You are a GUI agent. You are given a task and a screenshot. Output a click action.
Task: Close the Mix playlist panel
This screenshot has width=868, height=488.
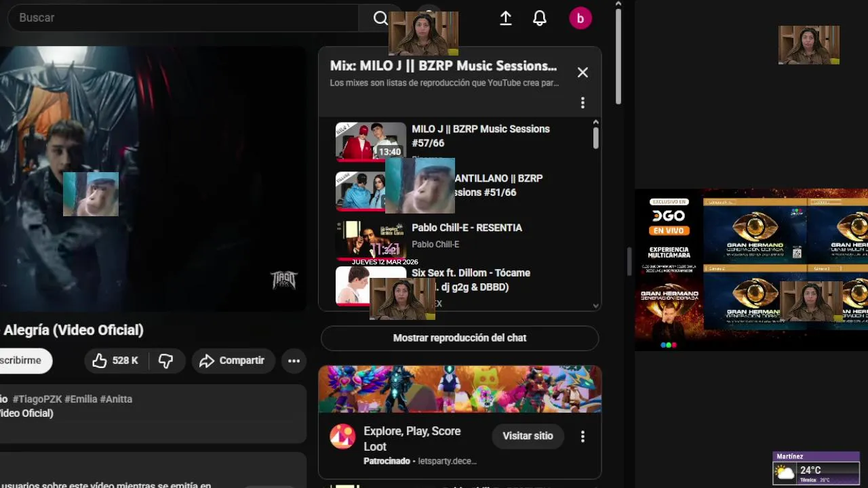(x=583, y=73)
